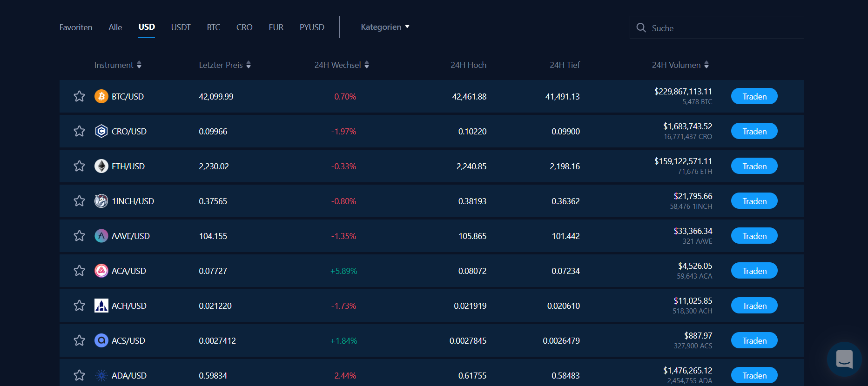
Task: Open the USDT market tab
Action: point(181,27)
